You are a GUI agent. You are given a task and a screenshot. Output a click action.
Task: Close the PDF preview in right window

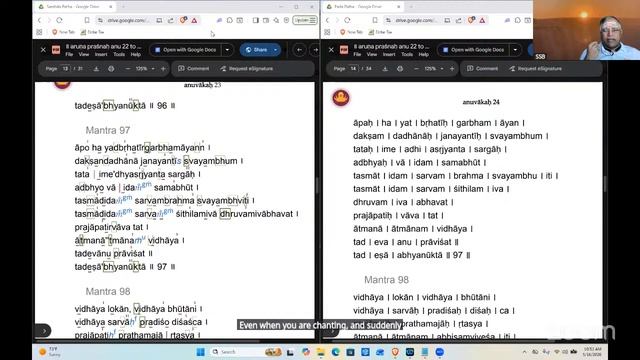[x=331, y=50]
